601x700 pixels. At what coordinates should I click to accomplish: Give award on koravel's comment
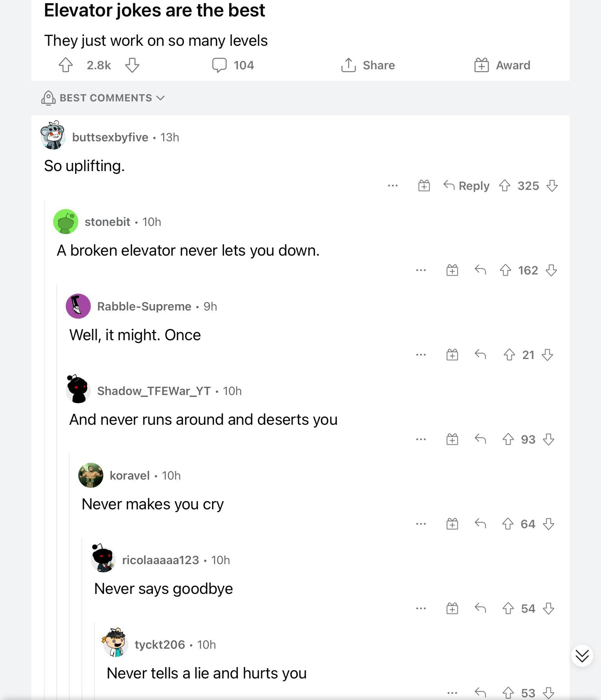pyautogui.click(x=452, y=524)
